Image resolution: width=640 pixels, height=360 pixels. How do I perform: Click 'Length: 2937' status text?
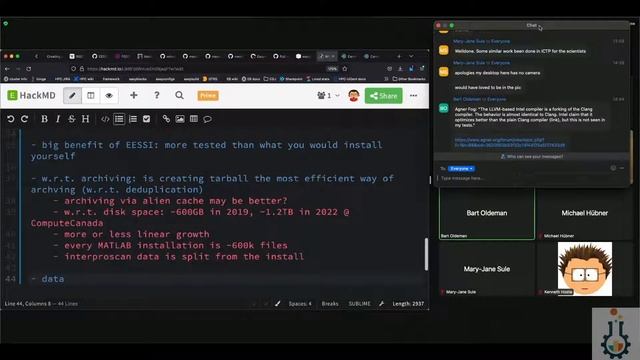pyautogui.click(x=408, y=304)
